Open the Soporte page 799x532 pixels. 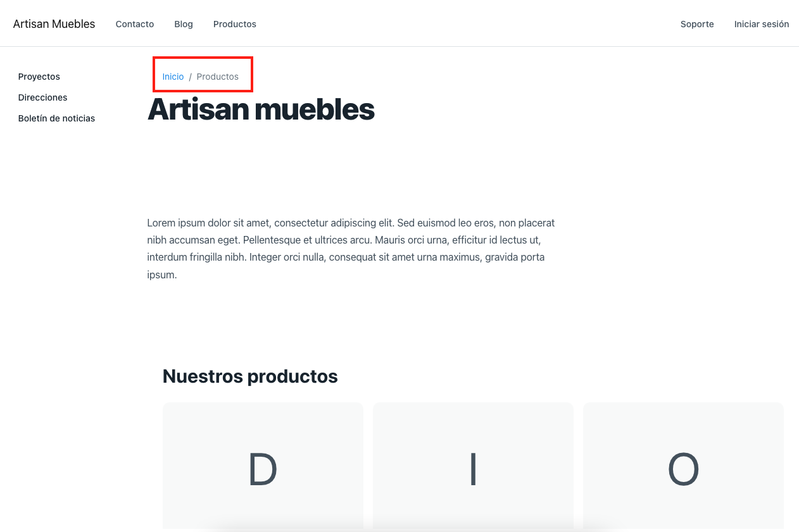tap(696, 24)
